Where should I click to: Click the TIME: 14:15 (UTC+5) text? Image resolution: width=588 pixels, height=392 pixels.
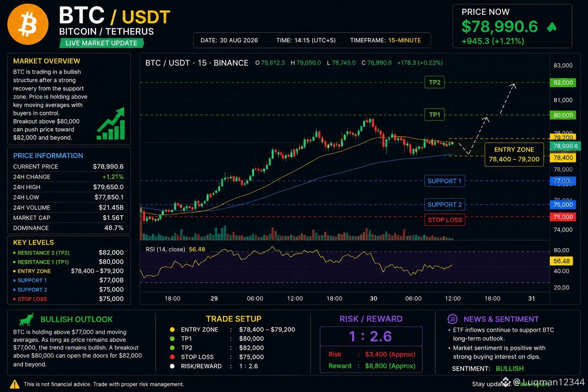[305, 40]
